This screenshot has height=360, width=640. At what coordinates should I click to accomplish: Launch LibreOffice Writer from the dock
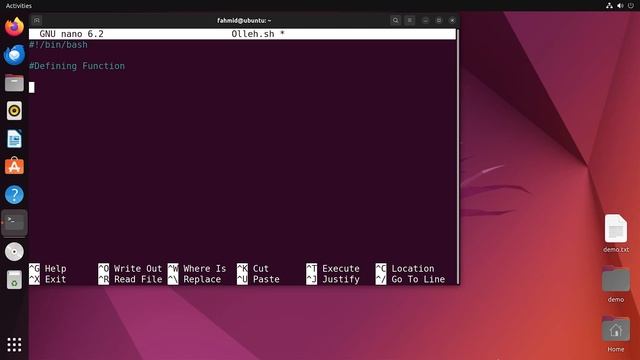click(x=14, y=139)
